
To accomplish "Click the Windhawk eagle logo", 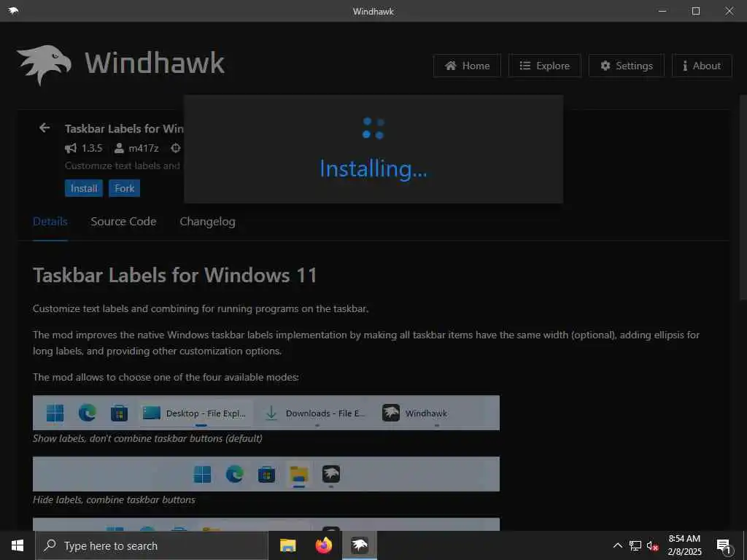I will [x=44, y=65].
